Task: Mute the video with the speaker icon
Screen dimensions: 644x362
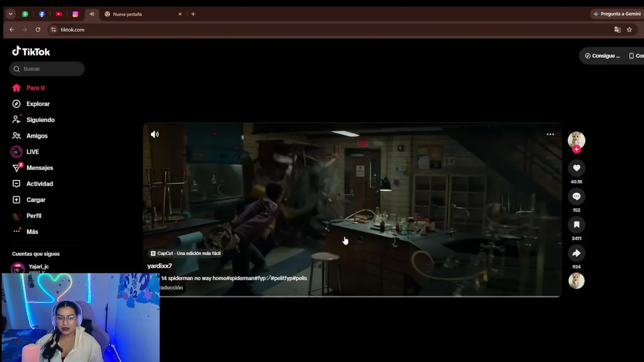Action: pyautogui.click(x=155, y=134)
